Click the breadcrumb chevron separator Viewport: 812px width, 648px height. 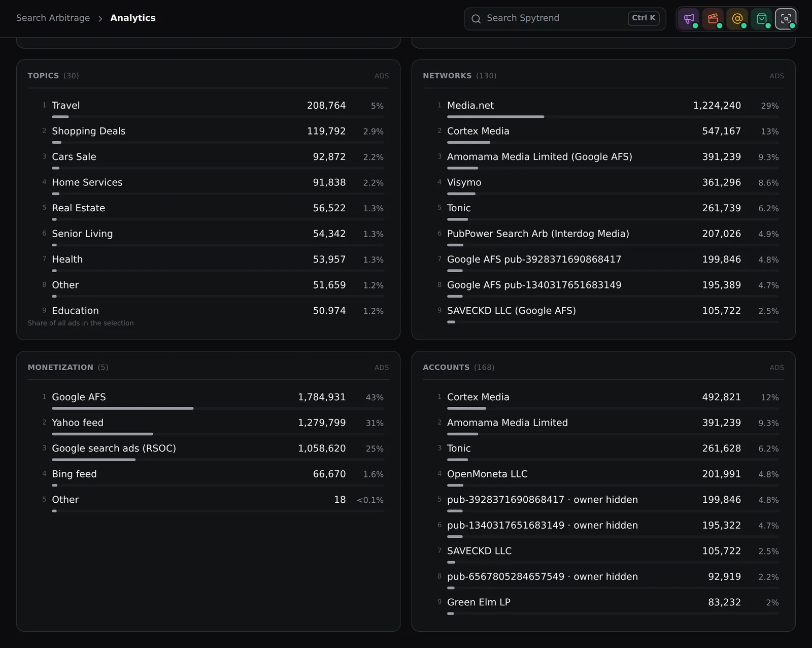pos(100,19)
